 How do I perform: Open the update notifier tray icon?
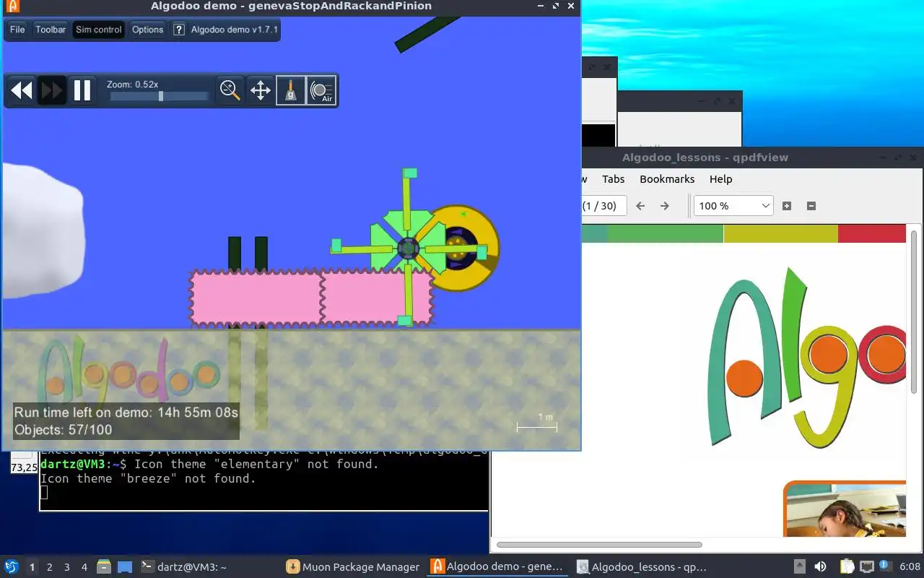[884, 566]
